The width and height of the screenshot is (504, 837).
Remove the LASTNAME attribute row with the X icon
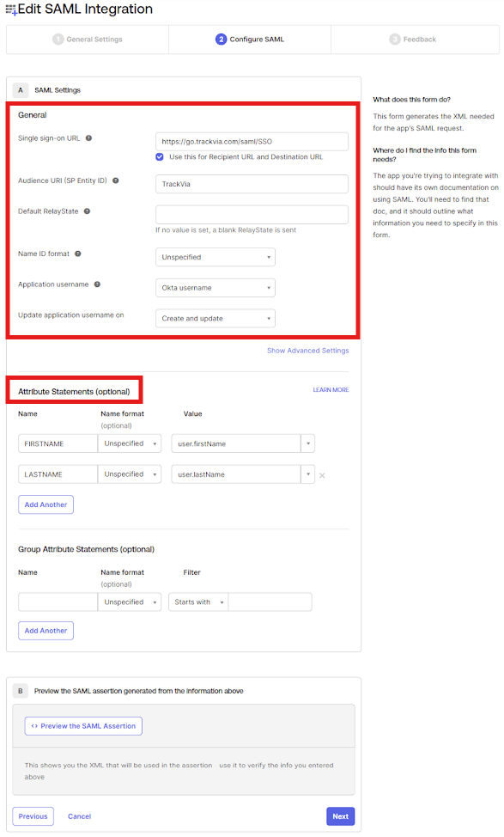(322, 475)
